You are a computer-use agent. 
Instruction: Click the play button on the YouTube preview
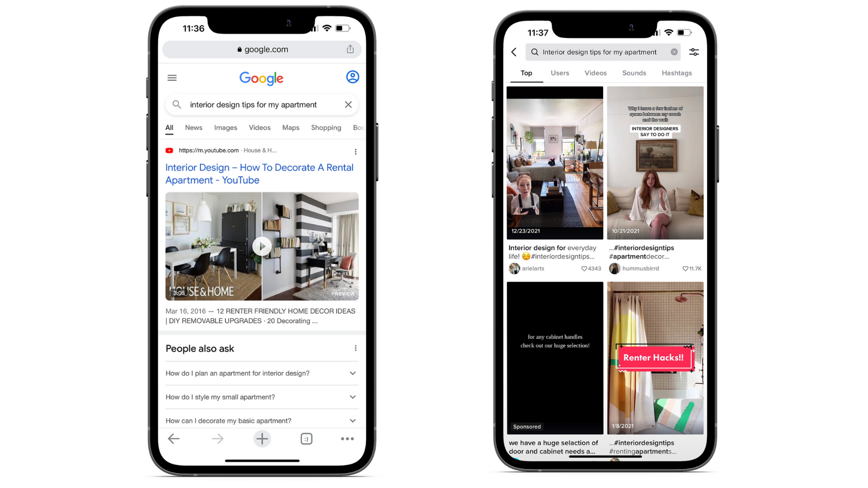tap(262, 245)
